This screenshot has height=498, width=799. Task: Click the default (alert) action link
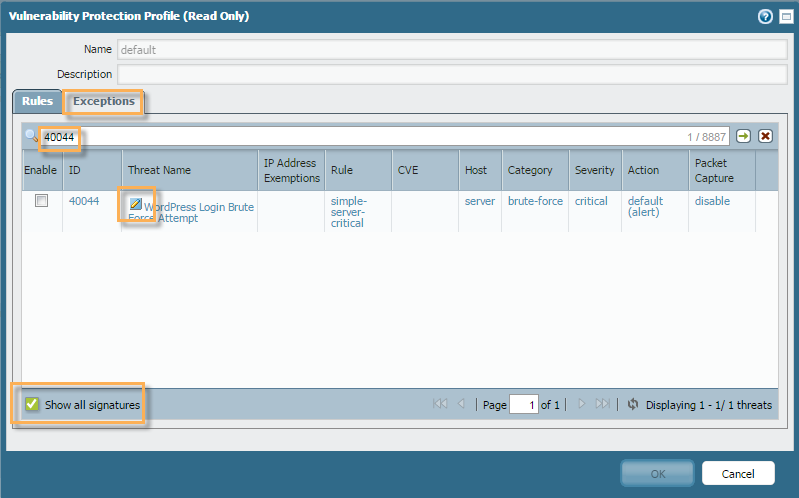[645, 207]
